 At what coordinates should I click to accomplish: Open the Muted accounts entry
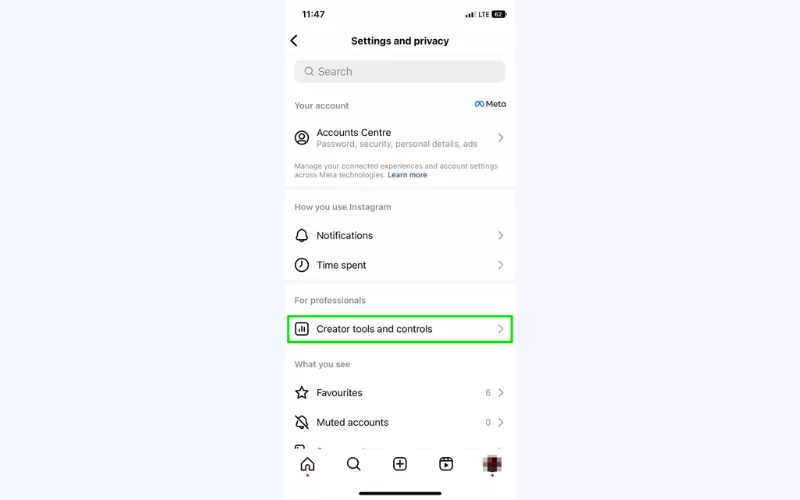(x=400, y=422)
